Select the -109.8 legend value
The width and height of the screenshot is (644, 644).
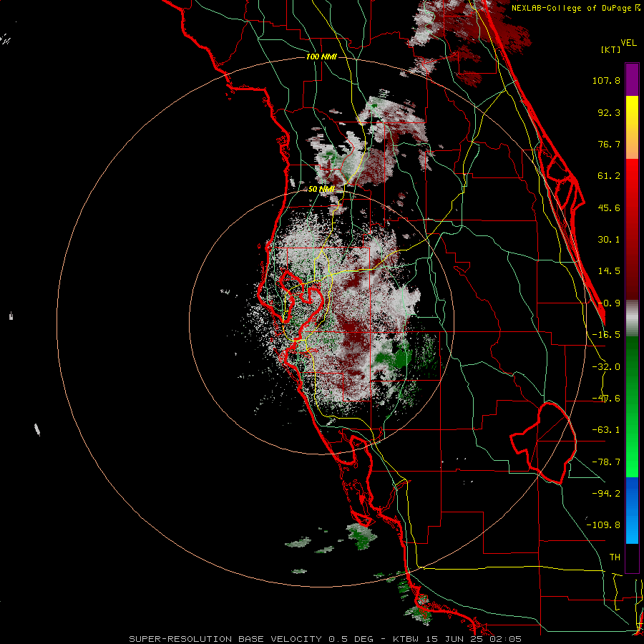pos(603,525)
